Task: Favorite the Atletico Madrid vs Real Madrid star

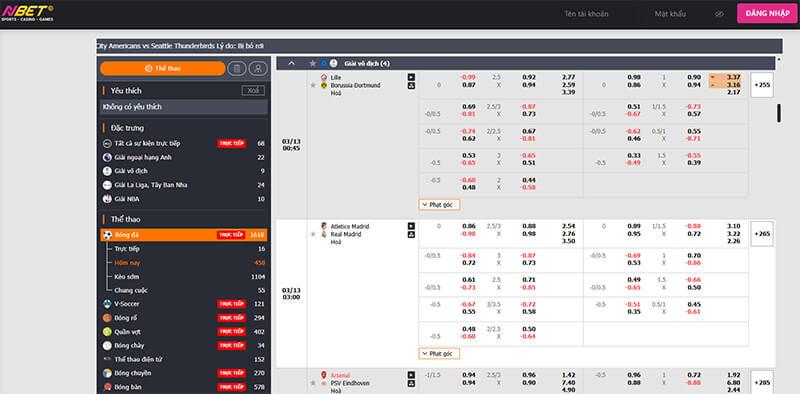Action: point(313,234)
